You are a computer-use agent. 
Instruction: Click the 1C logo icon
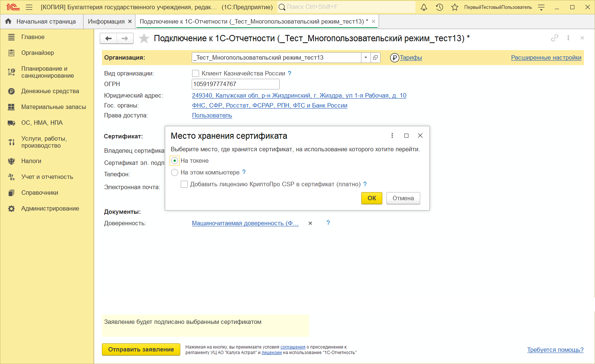pos(13,7)
